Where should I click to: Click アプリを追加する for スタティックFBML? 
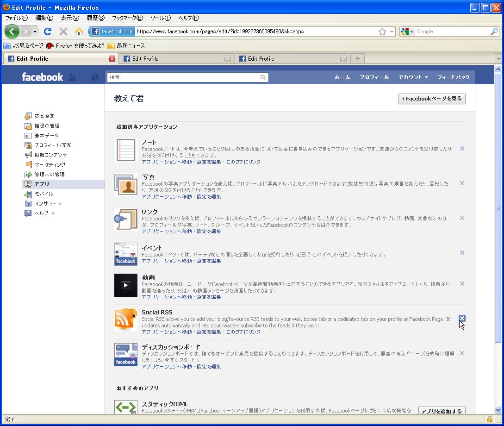pos(442,411)
